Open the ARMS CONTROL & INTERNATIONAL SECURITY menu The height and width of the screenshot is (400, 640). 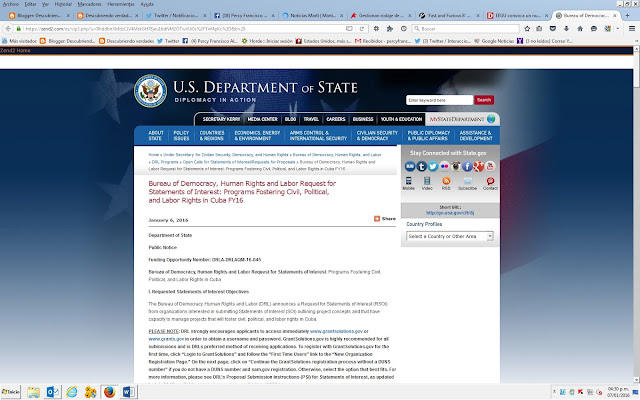click(x=318, y=136)
